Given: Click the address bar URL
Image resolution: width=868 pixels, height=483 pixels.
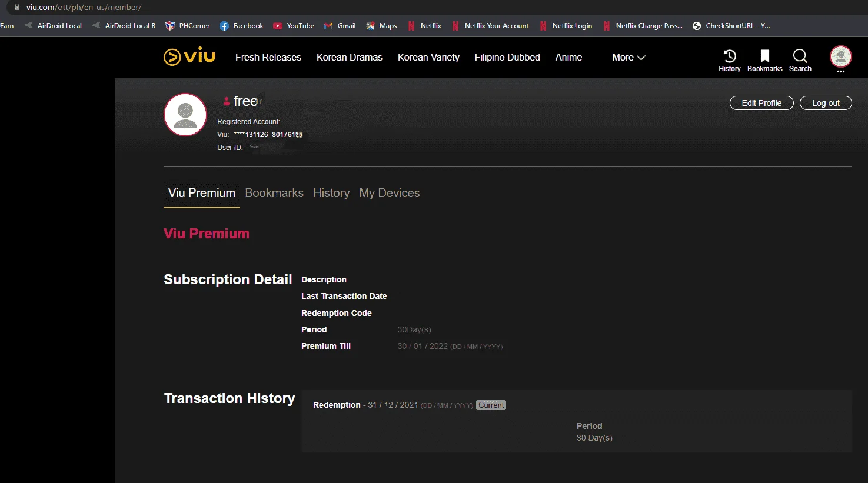Looking at the screenshot, I should pos(84,7).
